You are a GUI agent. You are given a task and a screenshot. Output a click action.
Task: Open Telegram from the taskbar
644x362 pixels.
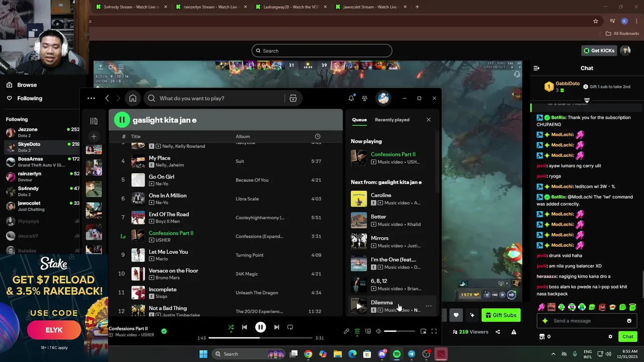click(x=412, y=354)
